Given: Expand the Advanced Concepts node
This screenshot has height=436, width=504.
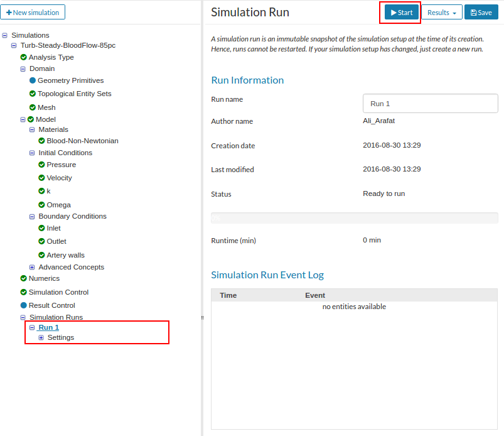Looking at the screenshot, I should 32,267.
